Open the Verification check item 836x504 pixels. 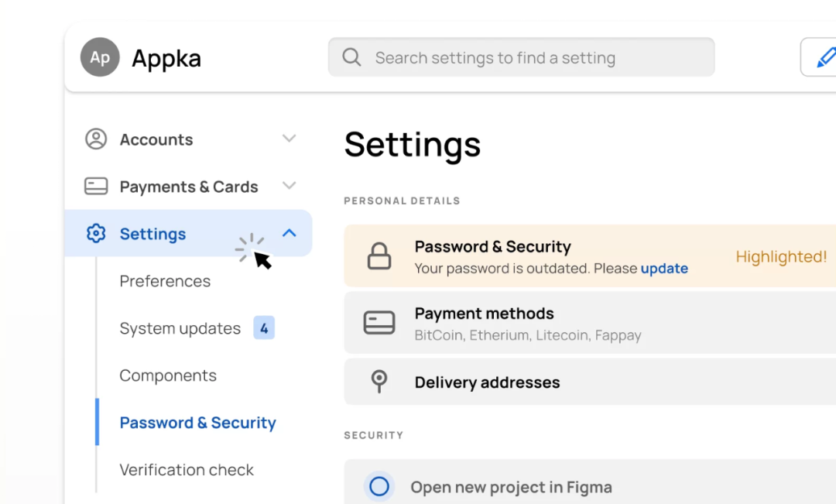[x=187, y=470]
